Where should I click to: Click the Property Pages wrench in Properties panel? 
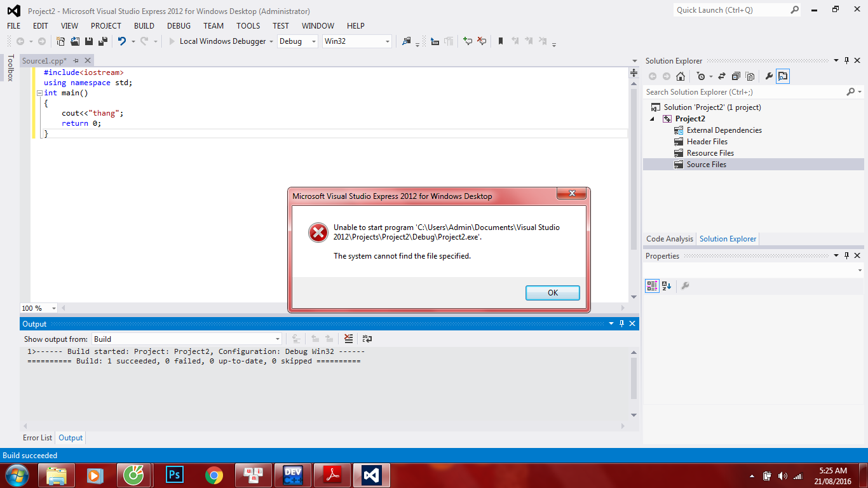click(685, 286)
